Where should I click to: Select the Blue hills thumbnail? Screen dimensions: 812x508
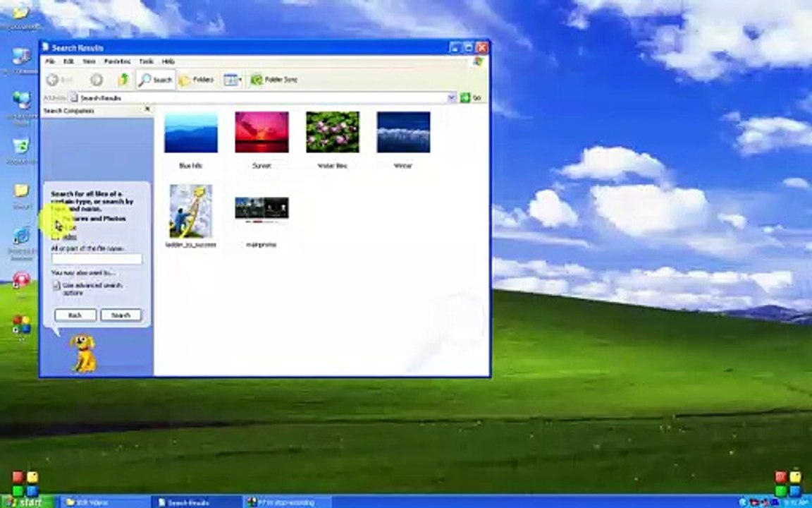[191, 132]
